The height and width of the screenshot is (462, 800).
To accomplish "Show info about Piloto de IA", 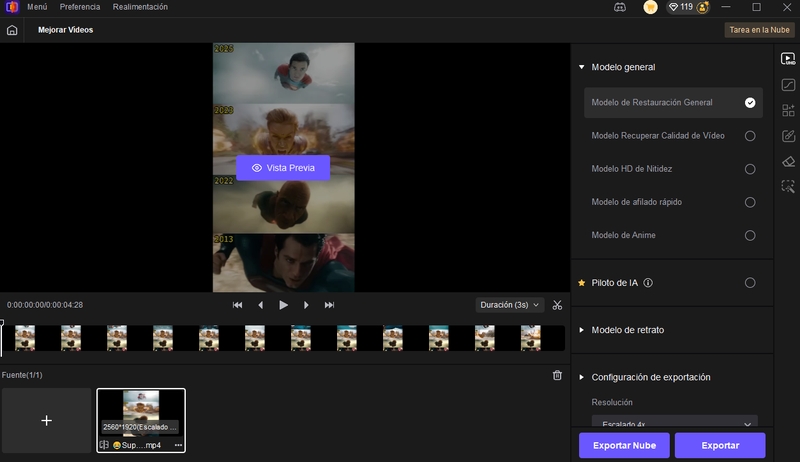I will click(648, 283).
